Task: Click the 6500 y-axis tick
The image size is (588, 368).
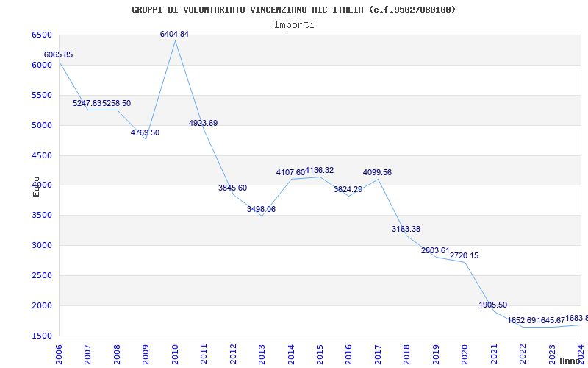Action: click(x=42, y=35)
